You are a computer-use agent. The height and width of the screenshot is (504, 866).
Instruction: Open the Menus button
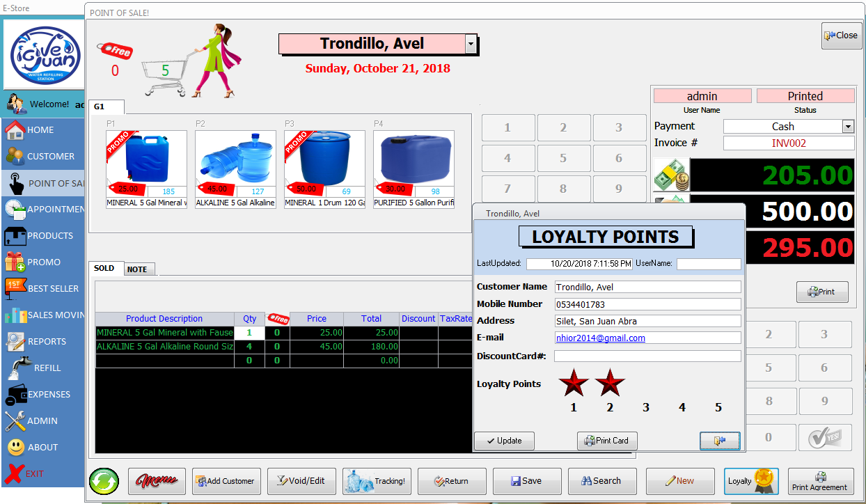click(157, 481)
